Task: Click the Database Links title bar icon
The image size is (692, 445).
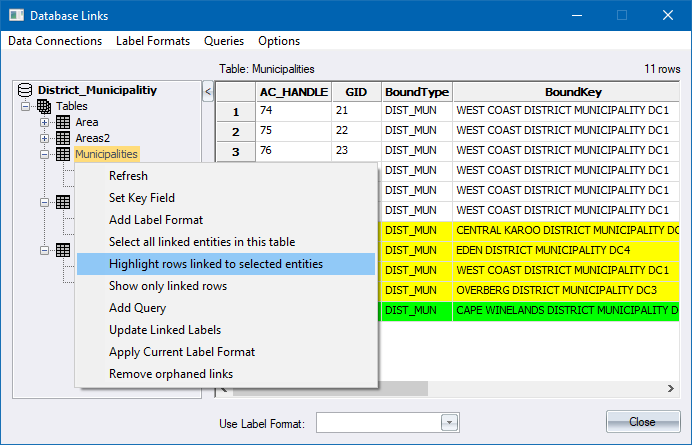Action: coord(14,16)
